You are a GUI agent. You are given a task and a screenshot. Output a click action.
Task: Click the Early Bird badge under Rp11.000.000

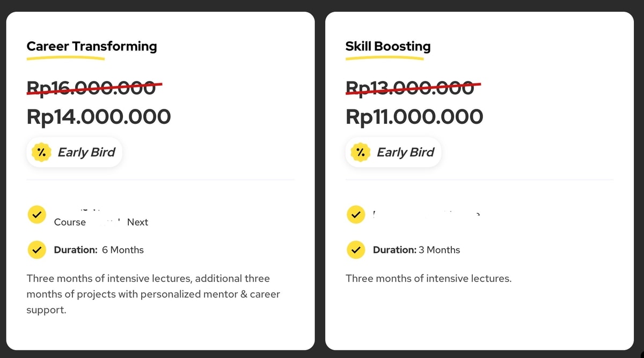coord(393,153)
